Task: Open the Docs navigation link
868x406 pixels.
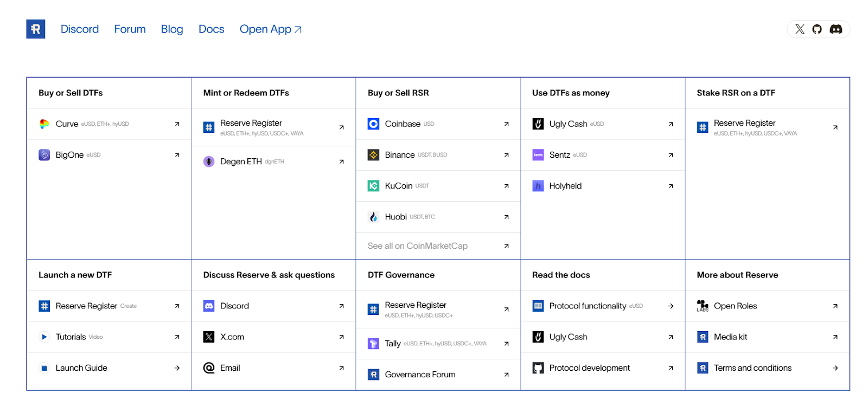Action: click(212, 29)
